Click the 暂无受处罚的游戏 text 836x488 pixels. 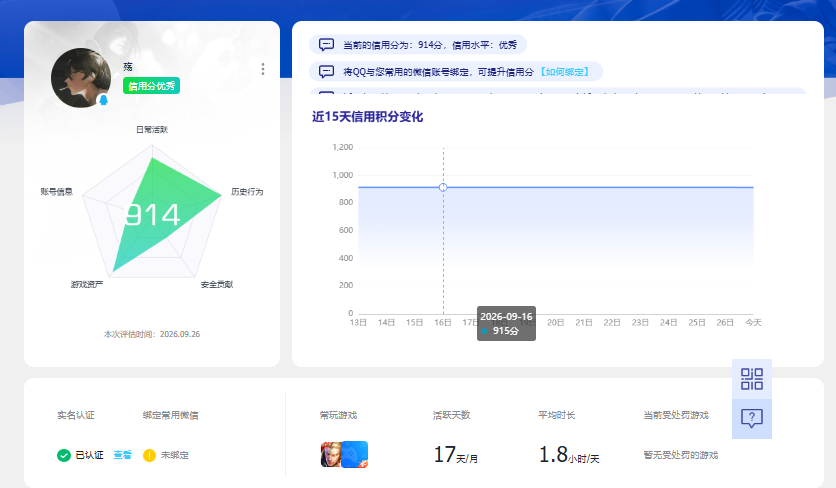point(681,455)
